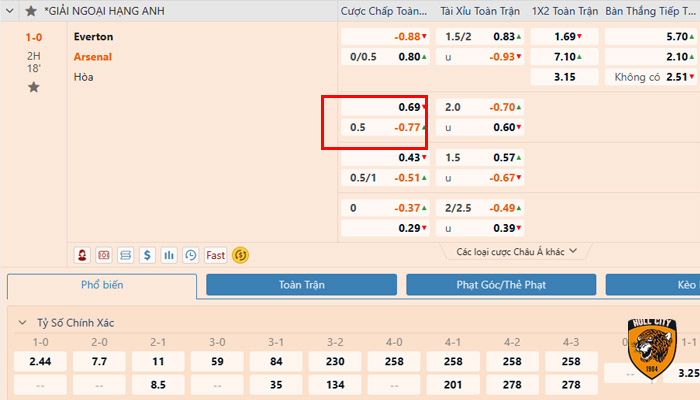This screenshot has width=700, height=400.
Task: Open the Toàn Trận tab
Action: (301, 286)
